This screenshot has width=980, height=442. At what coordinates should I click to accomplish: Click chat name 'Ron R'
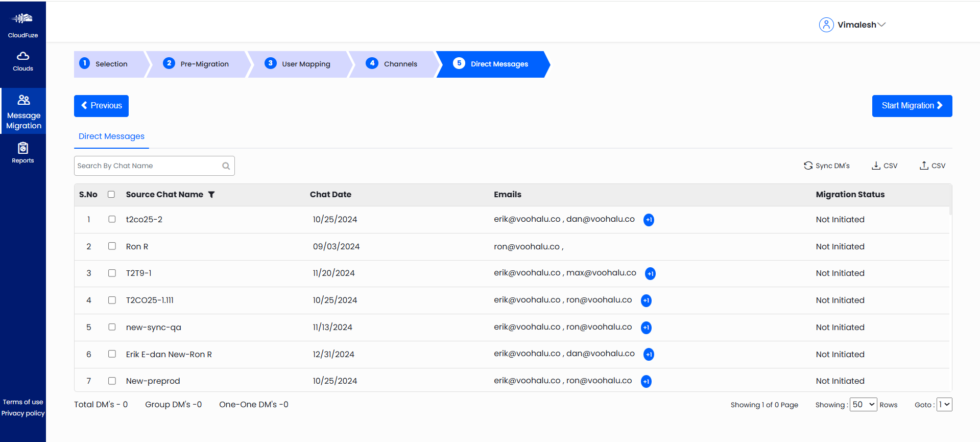coord(137,247)
